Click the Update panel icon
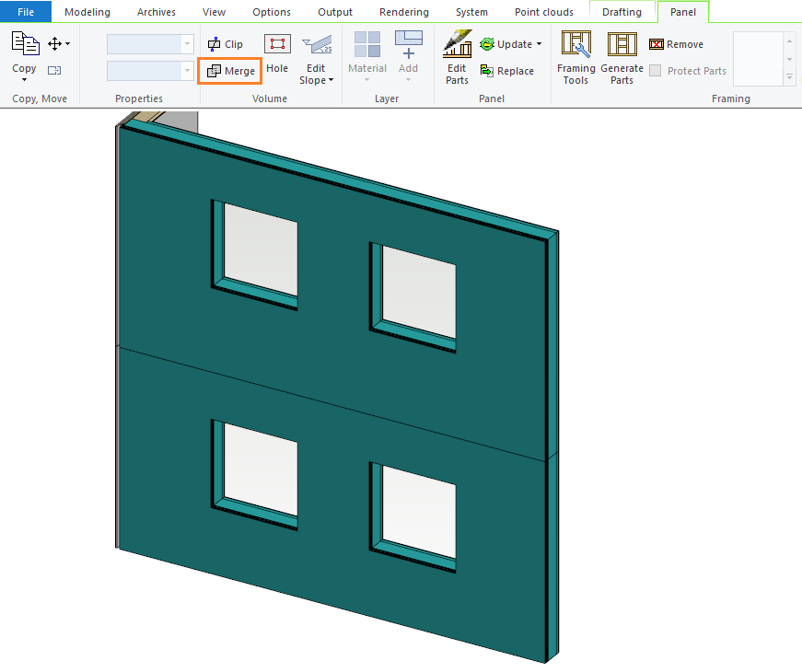The width and height of the screenshot is (802, 672). coord(487,44)
